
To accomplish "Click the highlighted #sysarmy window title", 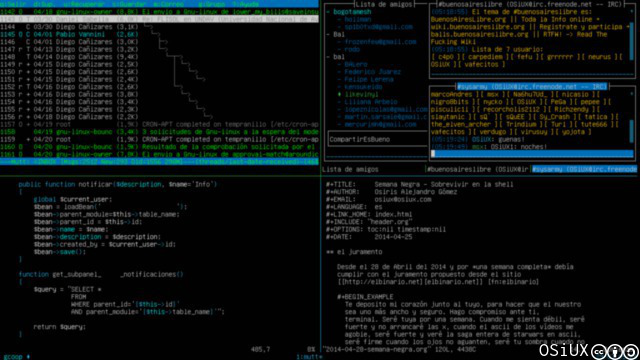I will click(532, 87).
